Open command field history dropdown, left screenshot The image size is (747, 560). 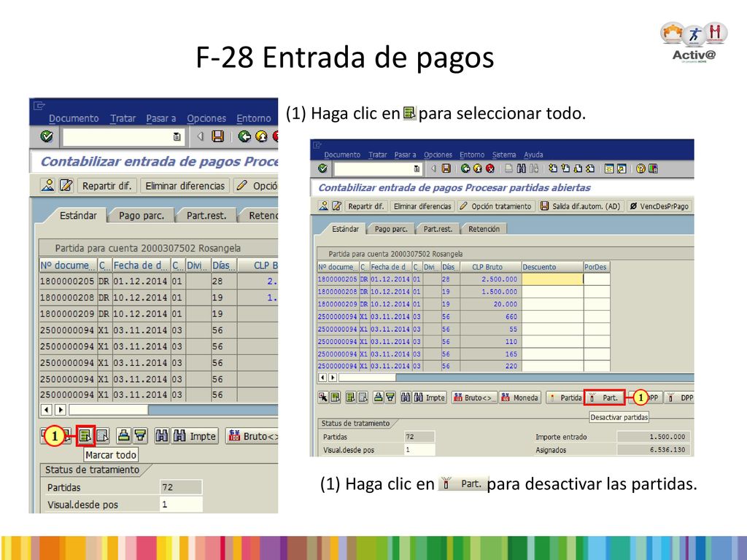click(x=177, y=136)
